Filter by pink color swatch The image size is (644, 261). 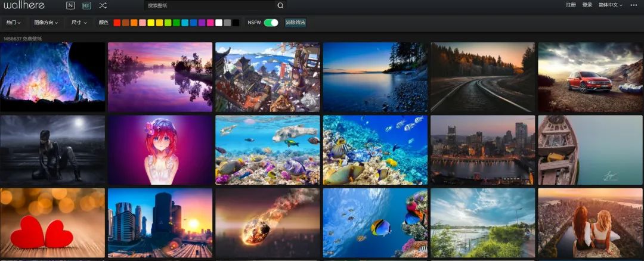(143, 23)
